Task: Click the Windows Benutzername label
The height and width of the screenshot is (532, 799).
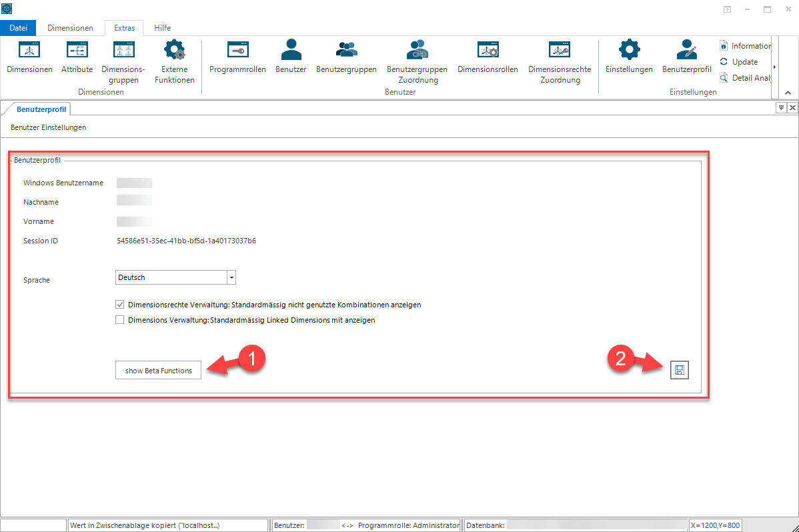Action: click(x=63, y=183)
